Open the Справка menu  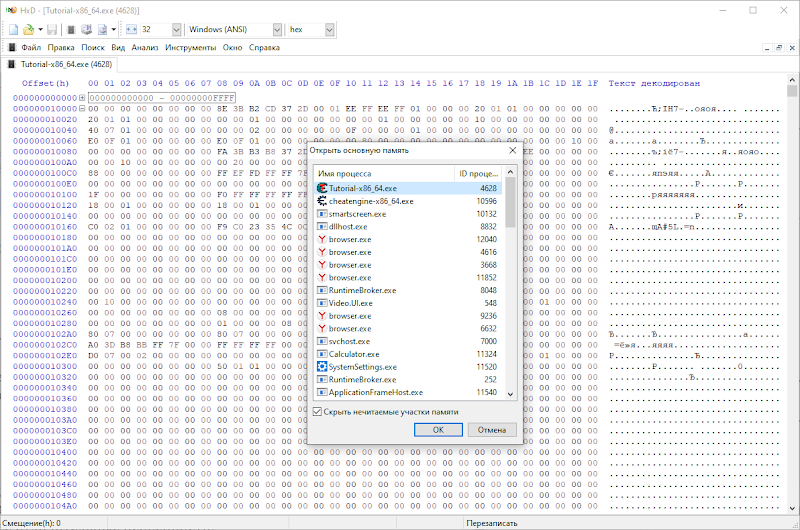[x=264, y=47]
